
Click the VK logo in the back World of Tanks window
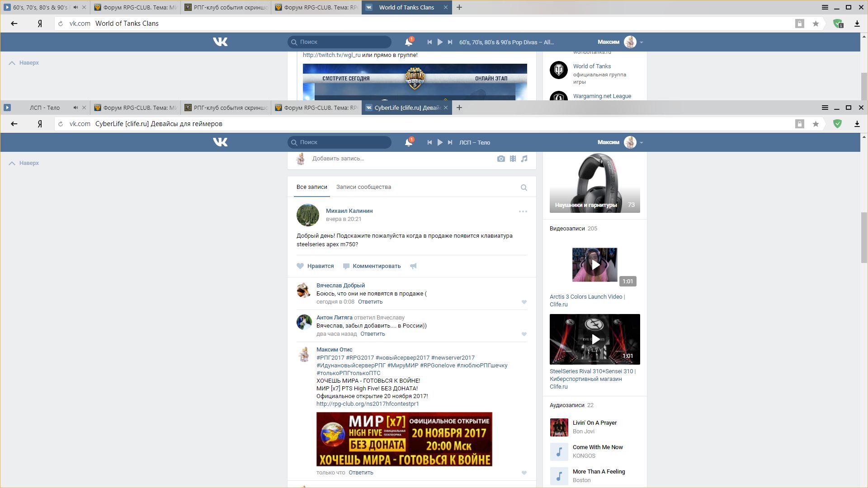(220, 42)
